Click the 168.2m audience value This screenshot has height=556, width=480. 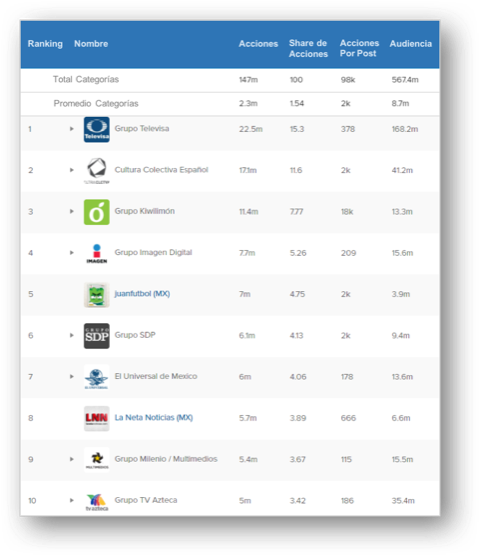[405, 129]
